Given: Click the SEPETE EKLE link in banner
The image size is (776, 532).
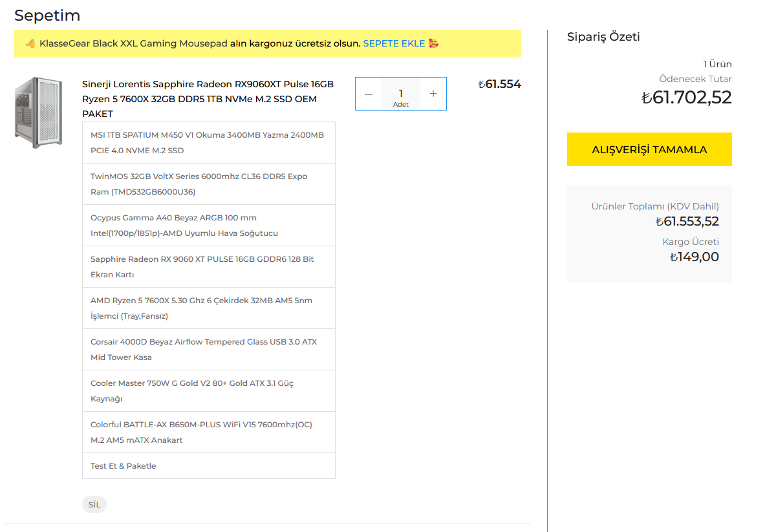Looking at the screenshot, I should 394,43.
